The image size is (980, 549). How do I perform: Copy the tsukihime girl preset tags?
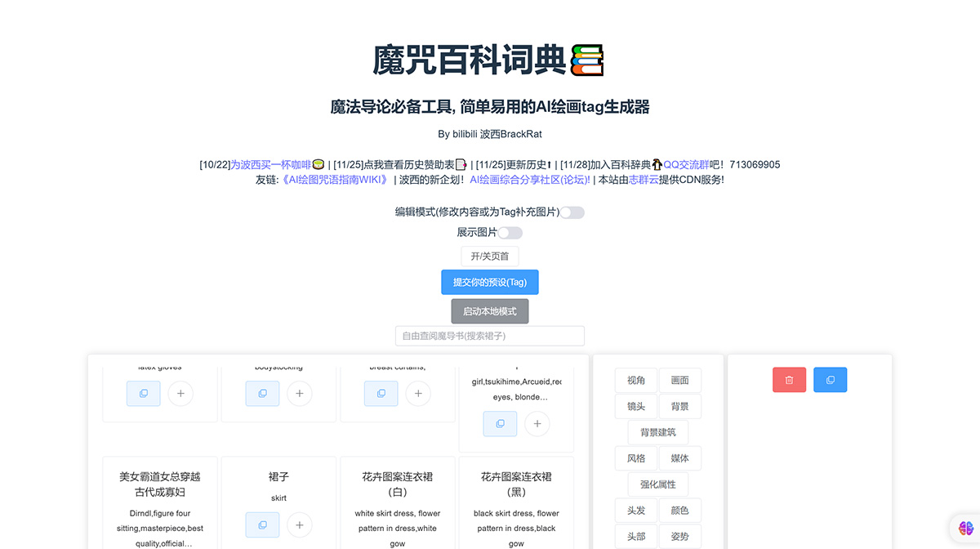[500, 423]
